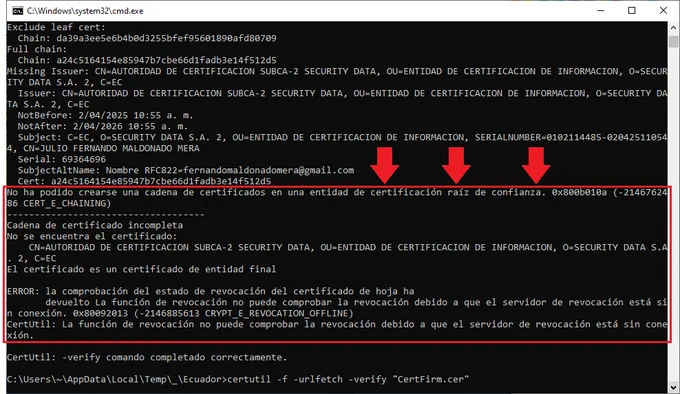Click the typed command certutil -f -urlfetch -verify
The height and width of the screenshot is (394, 680).
307,379
